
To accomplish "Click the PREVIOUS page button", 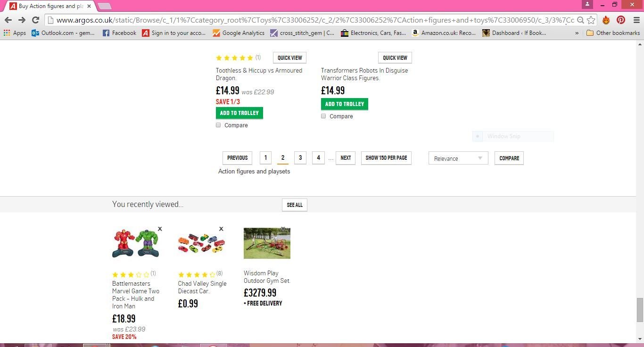I will pos(237,158).
